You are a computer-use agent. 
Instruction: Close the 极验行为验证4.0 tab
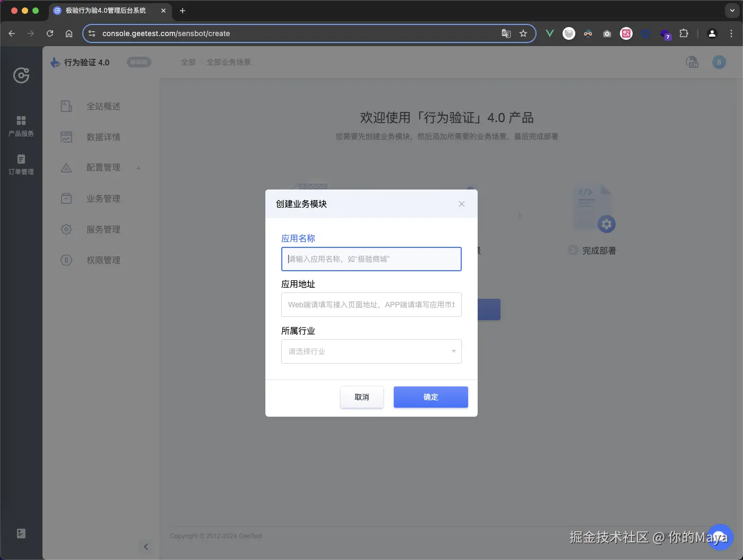tap(163, 11)
